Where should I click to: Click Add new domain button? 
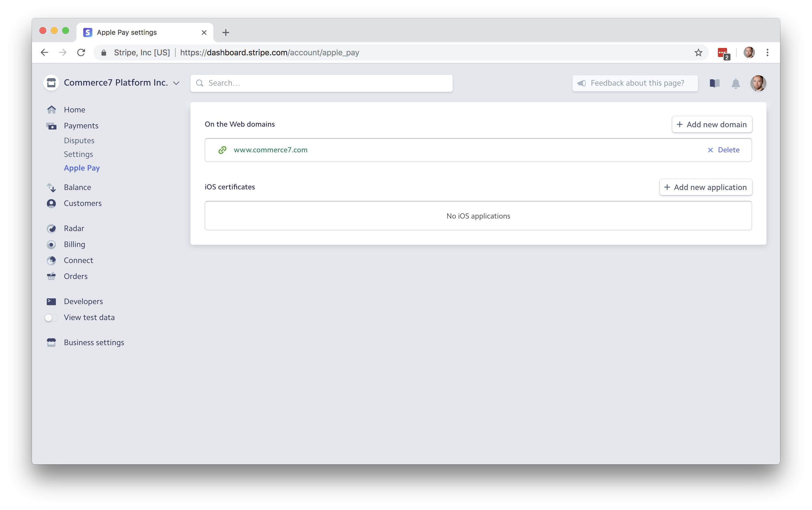(x=712, y=125)
